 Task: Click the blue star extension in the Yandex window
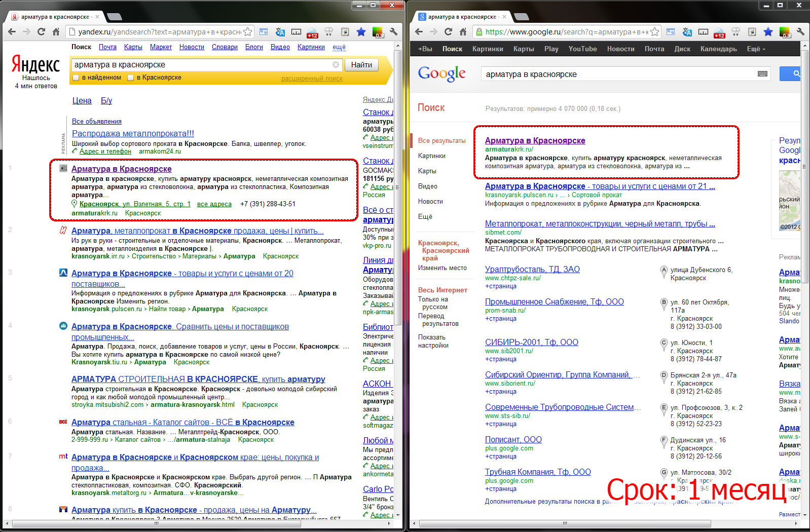pyautogui.click(x=361, y=32)
